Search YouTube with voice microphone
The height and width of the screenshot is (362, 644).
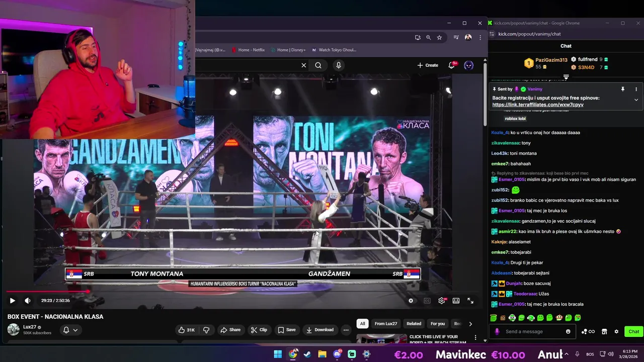339,65
